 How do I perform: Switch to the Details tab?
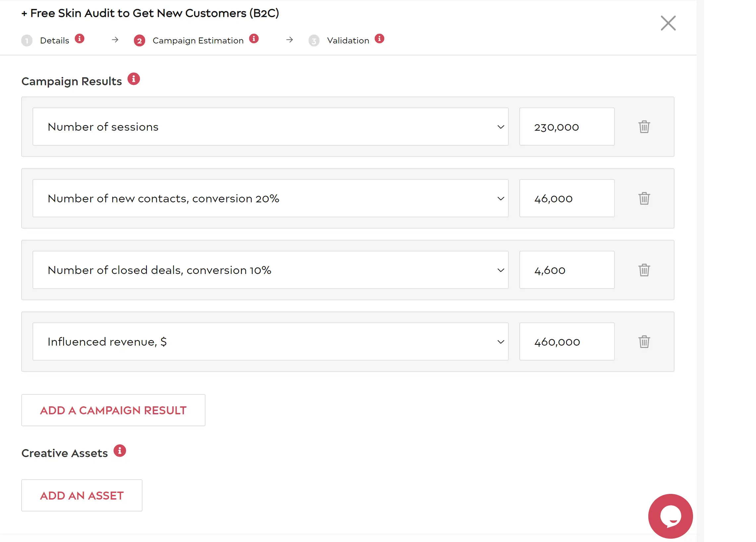[54, 40]
